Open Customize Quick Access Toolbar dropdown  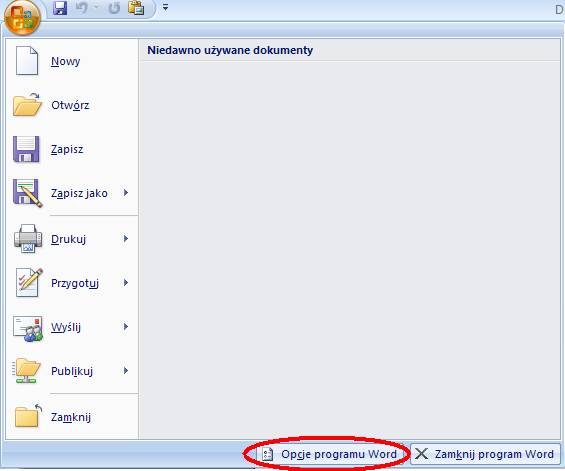(x=165, y=7)
